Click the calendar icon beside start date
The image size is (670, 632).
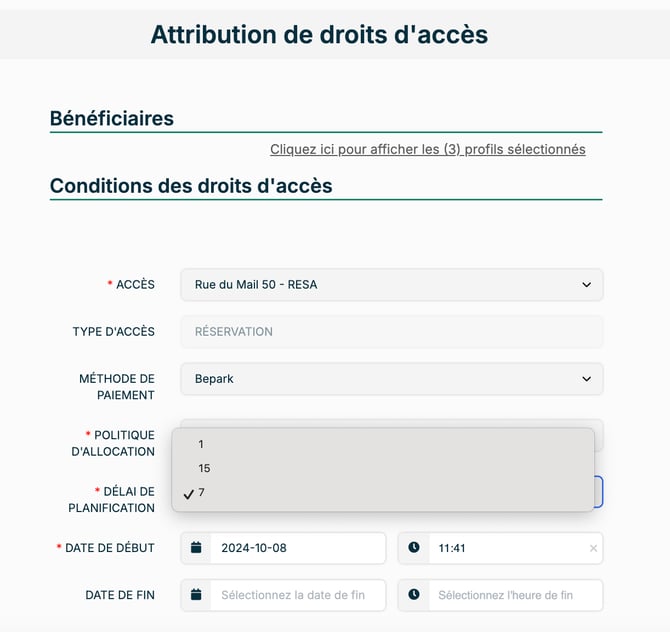pos(197,548)
